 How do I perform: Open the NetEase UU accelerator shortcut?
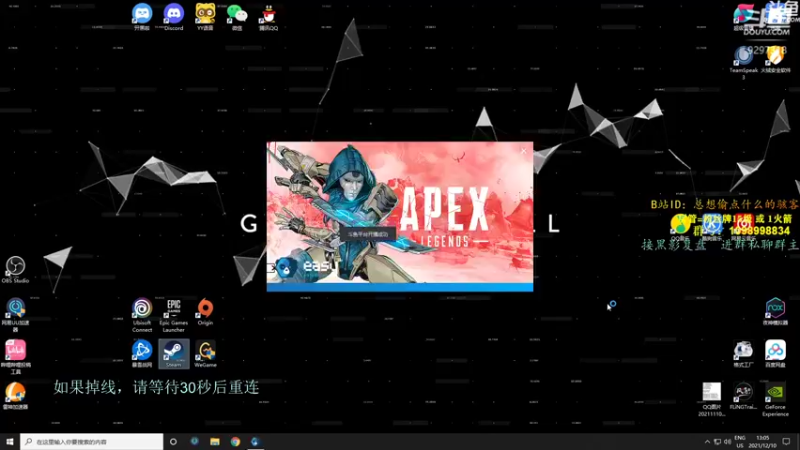(15, 315)
